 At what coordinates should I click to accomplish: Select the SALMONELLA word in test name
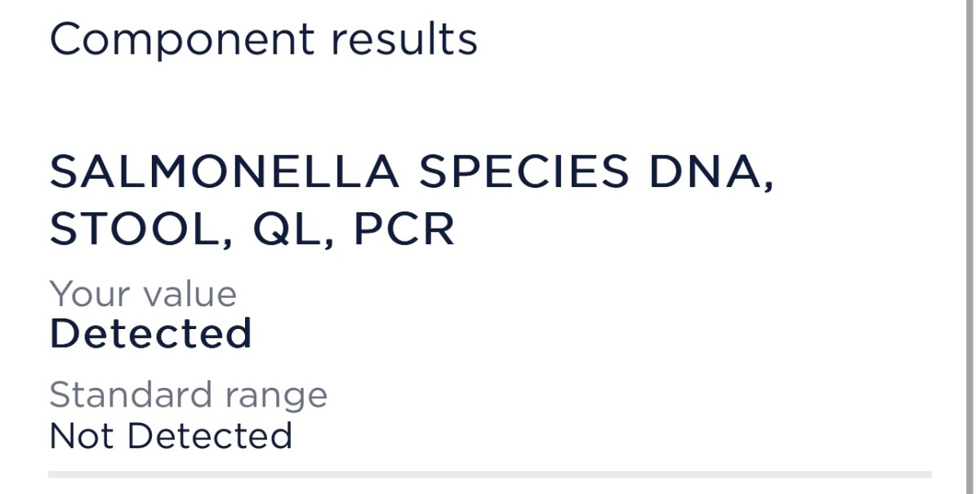click(x=225, y=171)
